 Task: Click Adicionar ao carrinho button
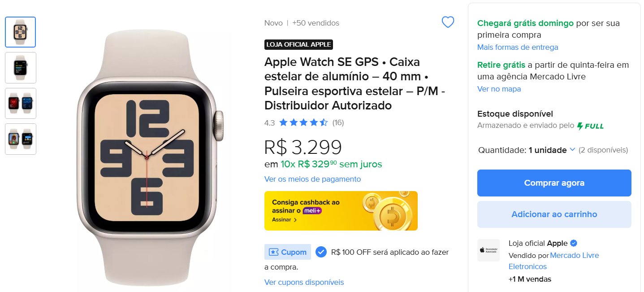tap(554, 214)
